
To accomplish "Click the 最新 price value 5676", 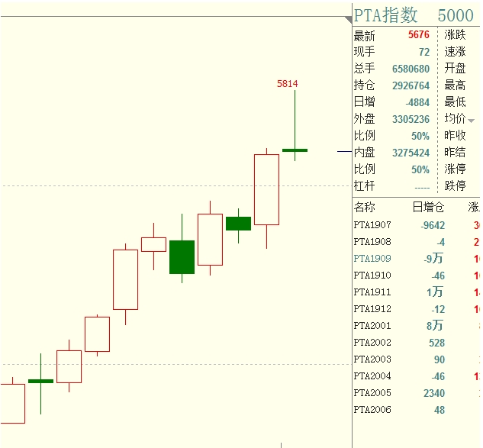I will tap(418, 35).
